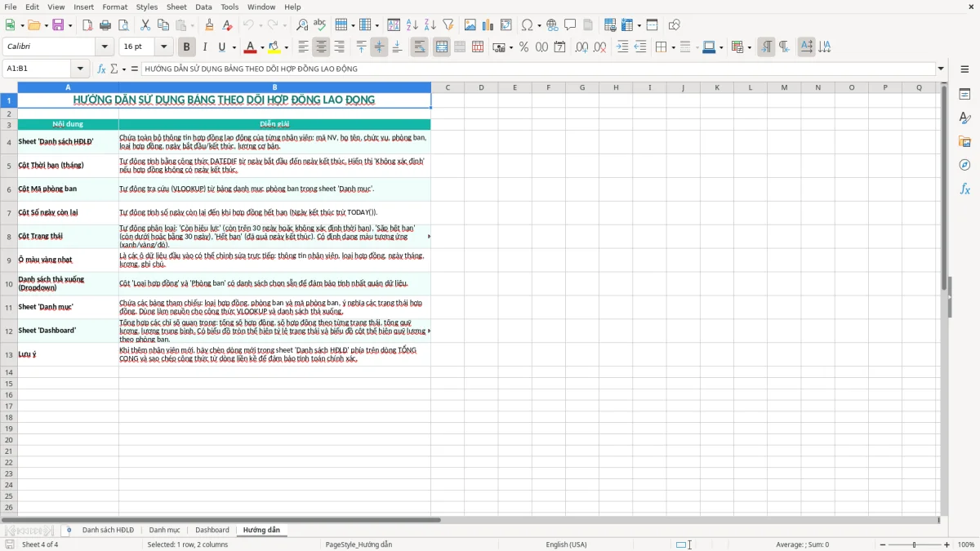Open the sidebar Navigator
The width and height of the screenshot is (980, 551).
964,165
